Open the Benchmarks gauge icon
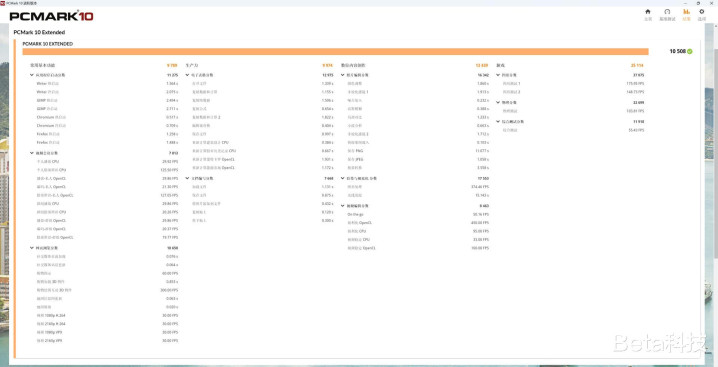This screenshot has height=367, width=718. (667, 12)
